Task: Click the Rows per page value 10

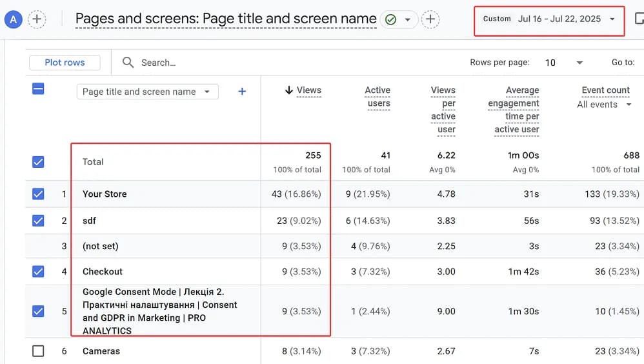Action: 550,63
